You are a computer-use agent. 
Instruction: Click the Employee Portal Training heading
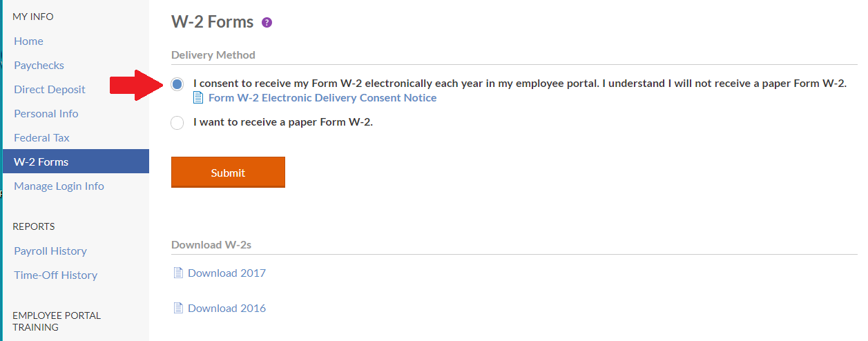pos(57,321)
